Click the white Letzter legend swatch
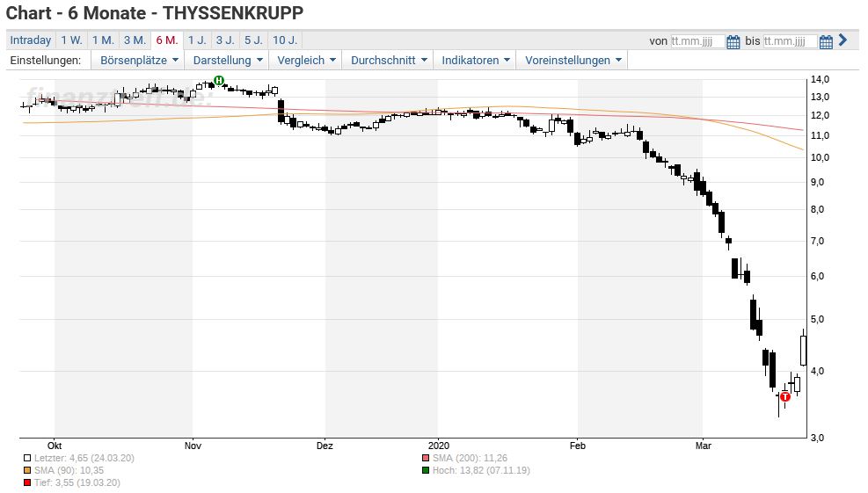 click(x=27, y=458)
